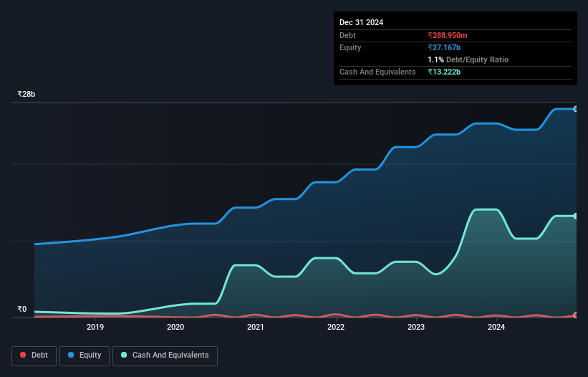Click Cash And Equivalents label in tooltip
Screen dimensions: 588x377
click(x=377, y=72)
